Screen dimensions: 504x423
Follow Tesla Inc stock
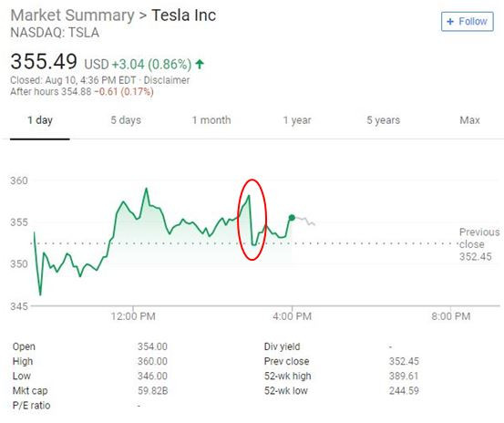click(x=467, y=22)
